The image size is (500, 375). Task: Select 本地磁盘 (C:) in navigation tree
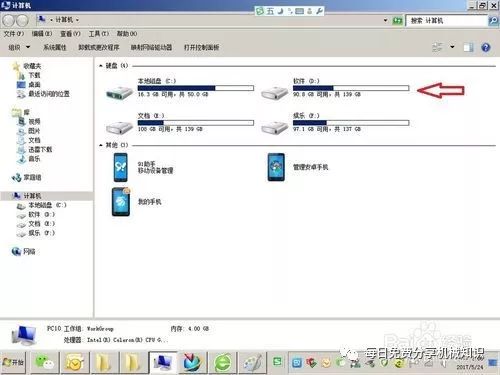point(42,205)
